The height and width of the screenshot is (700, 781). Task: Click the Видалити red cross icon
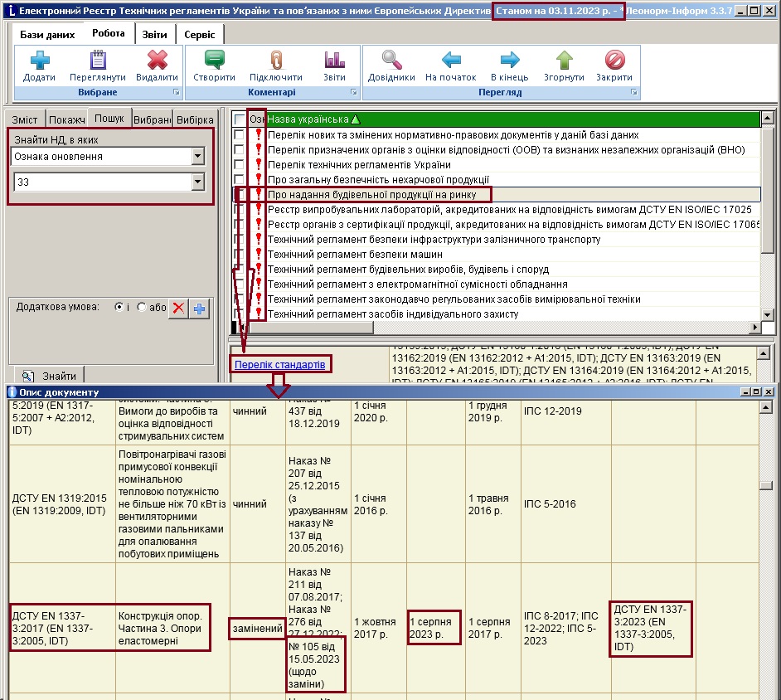(x=157, y=60)
